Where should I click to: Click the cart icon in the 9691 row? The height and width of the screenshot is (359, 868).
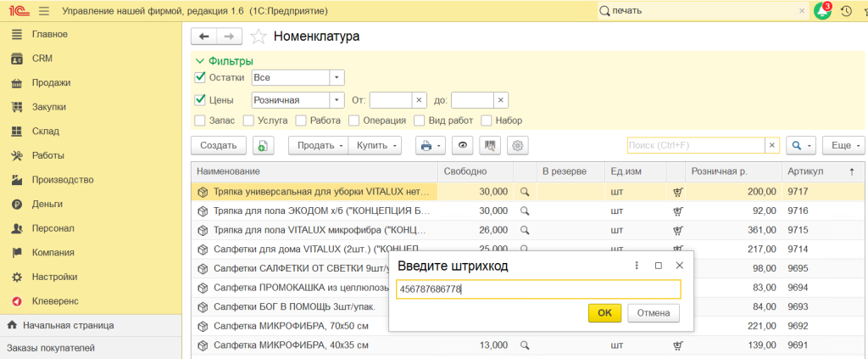coord(676,345)
